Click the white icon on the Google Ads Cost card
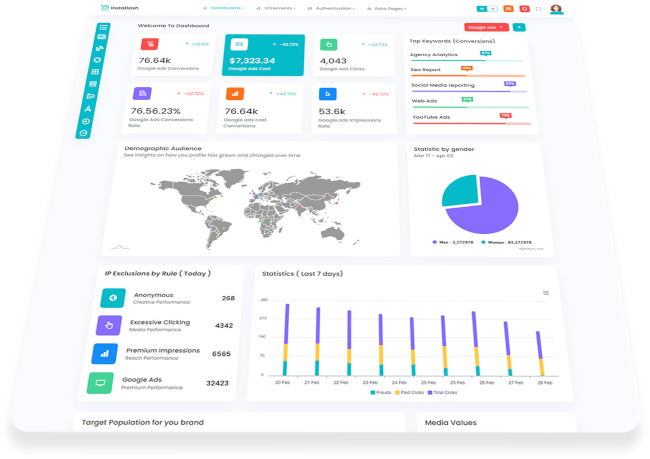This screenshot has height=459, width=650. 239,44
